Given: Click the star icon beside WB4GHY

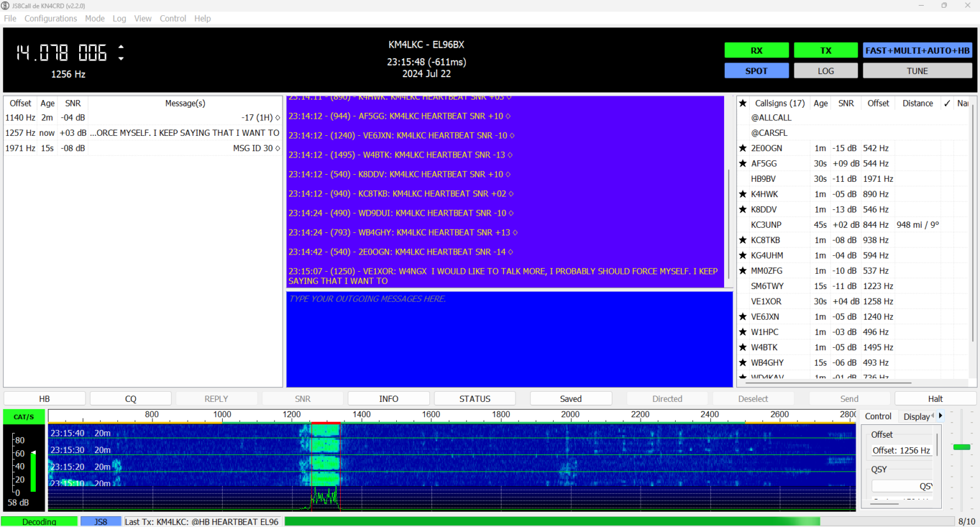Looking at the screenshot, I should (743, 362).
